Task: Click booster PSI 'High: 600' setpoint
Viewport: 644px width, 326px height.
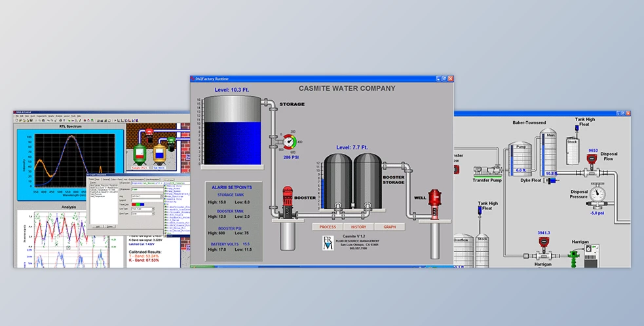Action: tap(217, 233)
